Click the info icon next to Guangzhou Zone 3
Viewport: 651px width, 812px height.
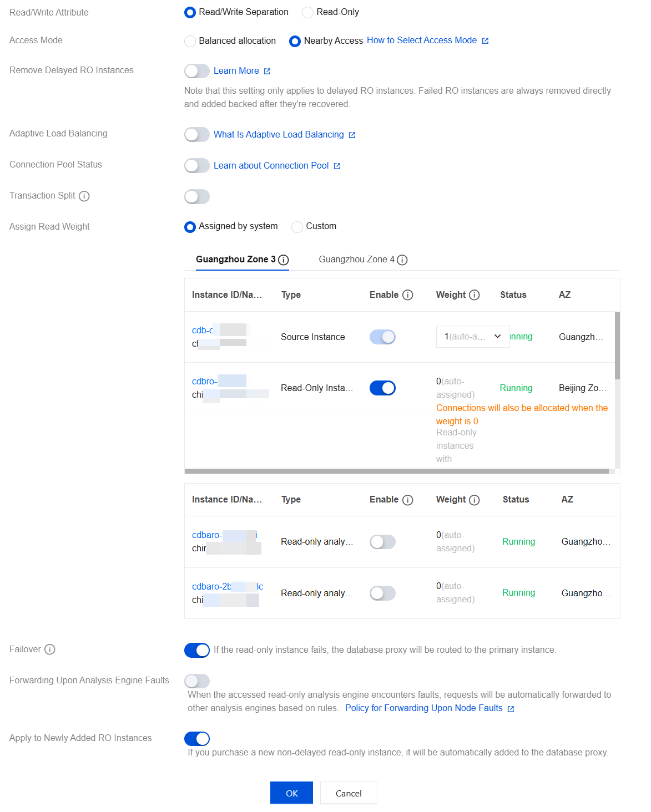point(284,260)
